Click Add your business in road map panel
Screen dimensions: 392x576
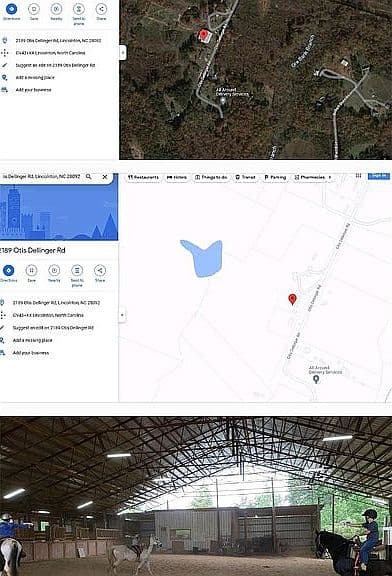coord(31,353)
